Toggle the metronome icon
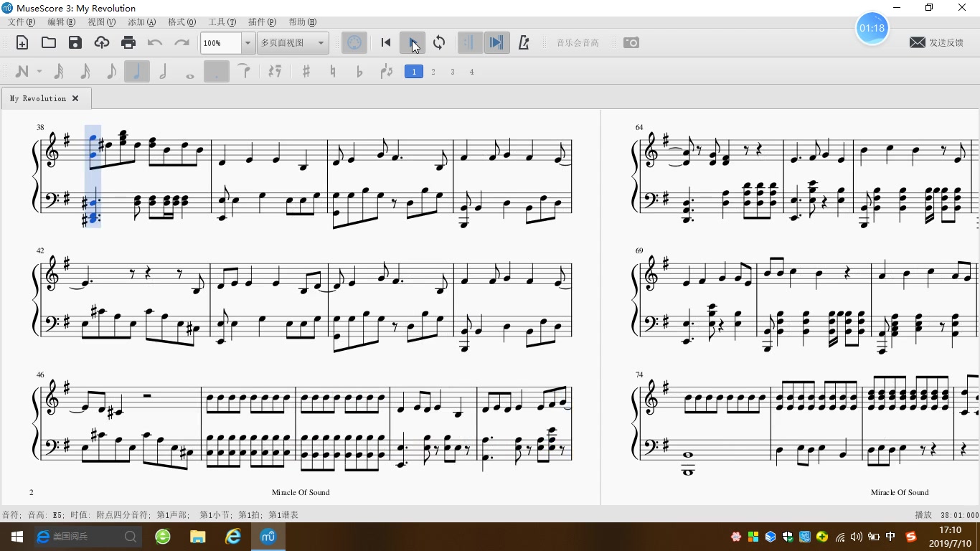 coord(524,43)
